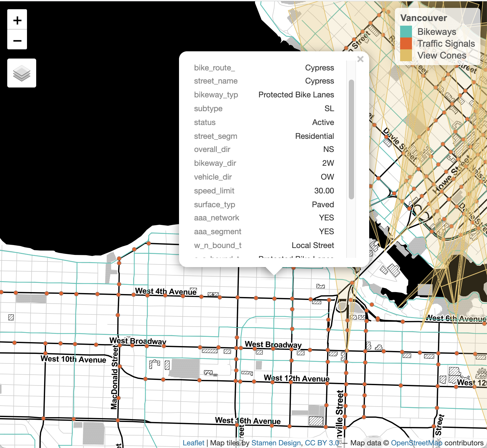Click the West 16th Avenue street label

click(247, 421)
